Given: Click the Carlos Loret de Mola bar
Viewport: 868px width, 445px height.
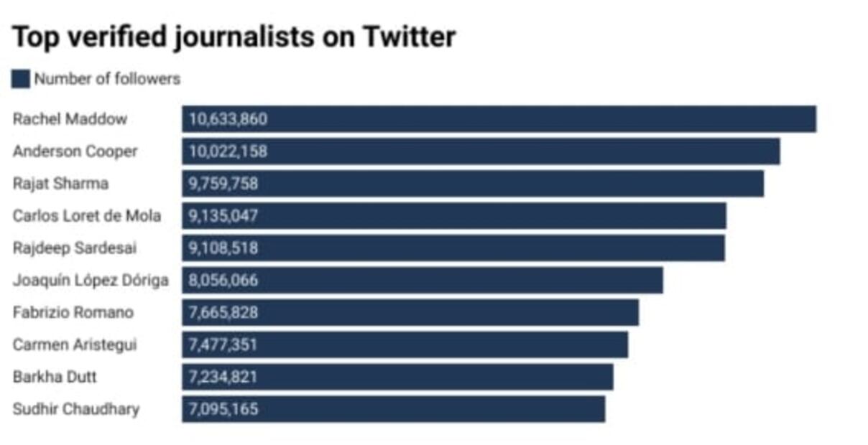Looking at the screenshot, I should (454, 216).
